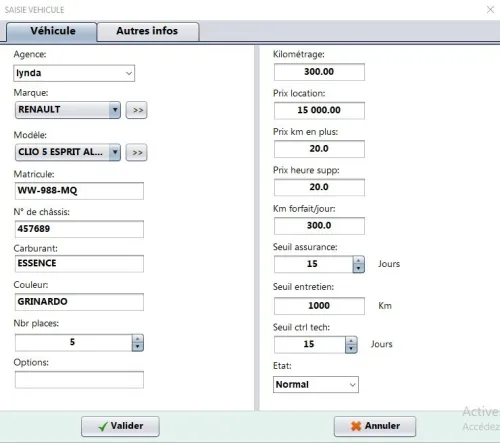Open the Etat dropdown showing Normal
500x443 pixels.
(316, 385)
